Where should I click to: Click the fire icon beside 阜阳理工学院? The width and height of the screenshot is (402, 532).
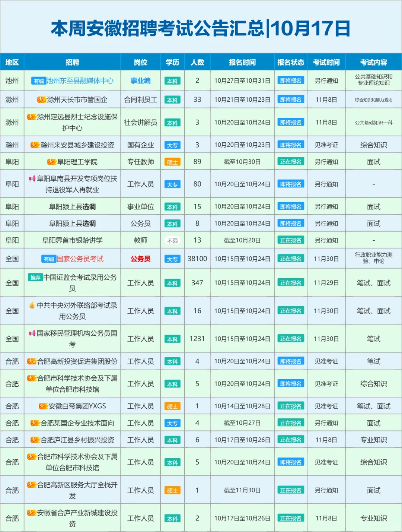coord(52,162)
